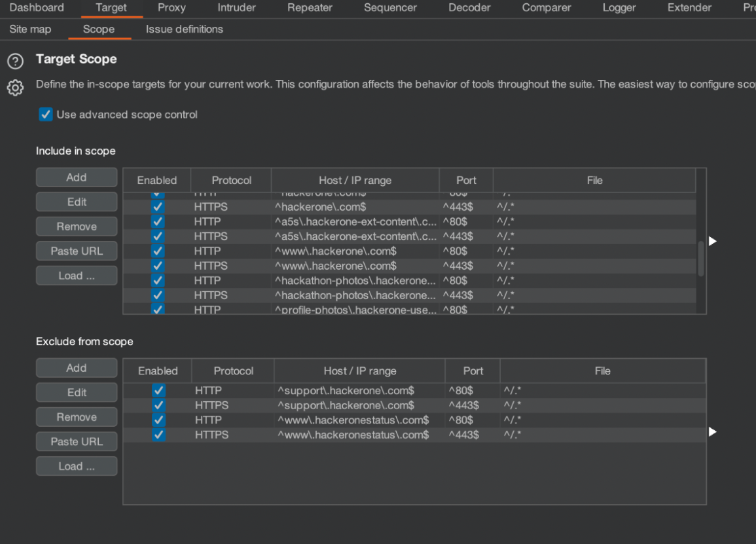Open the Decoder tab

coord(469,8)
